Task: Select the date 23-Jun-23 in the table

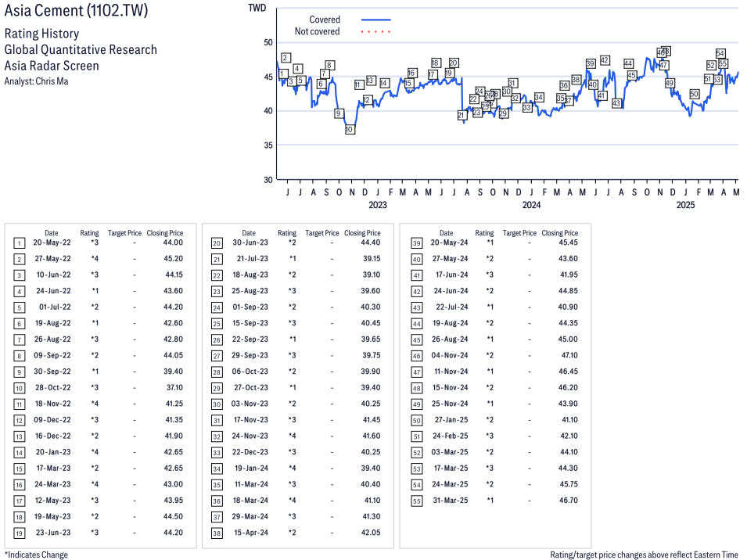Action: pos(53,533)
